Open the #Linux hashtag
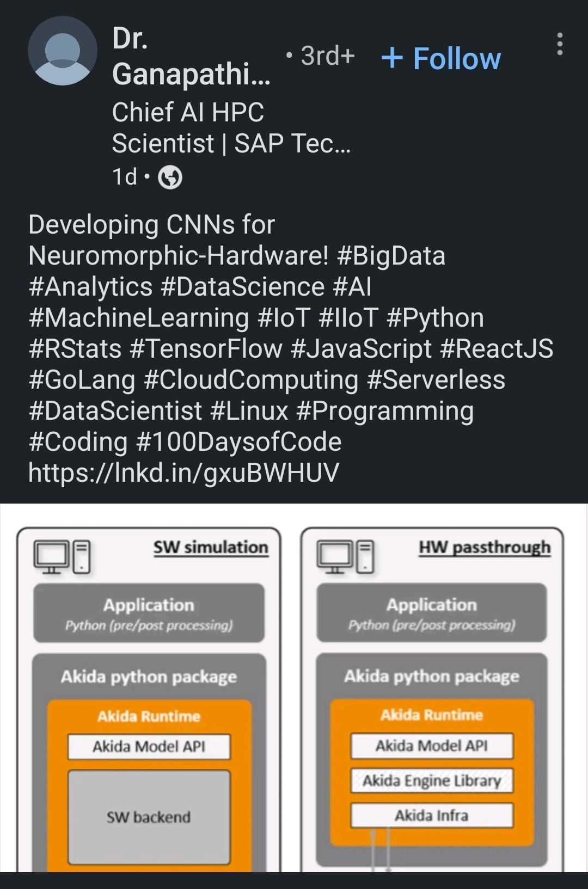 249,410
